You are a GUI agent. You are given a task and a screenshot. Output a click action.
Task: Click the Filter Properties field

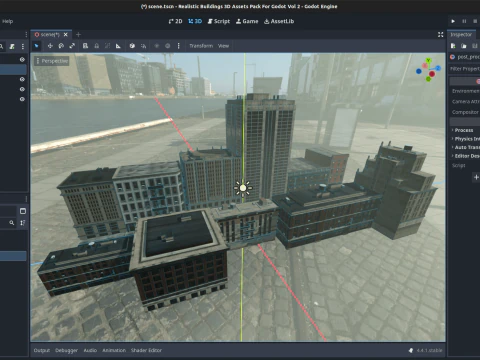click(464, 69)
